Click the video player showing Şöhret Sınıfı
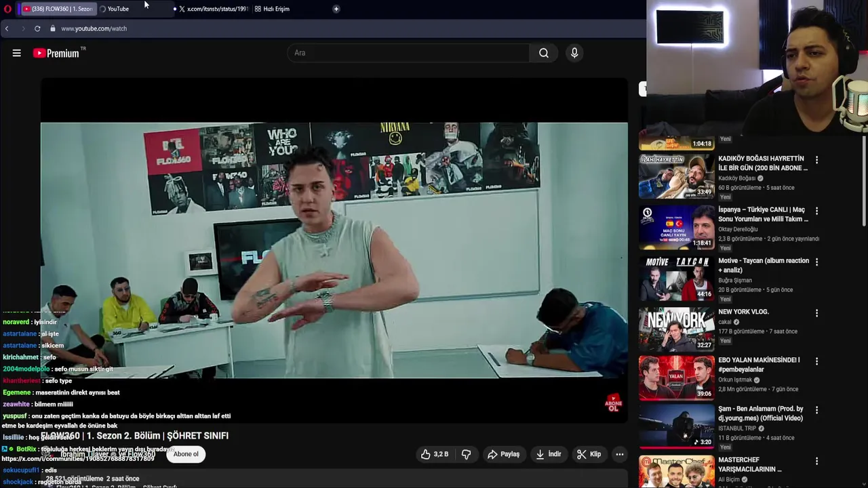The image size is (868, 488). [334, 250]
